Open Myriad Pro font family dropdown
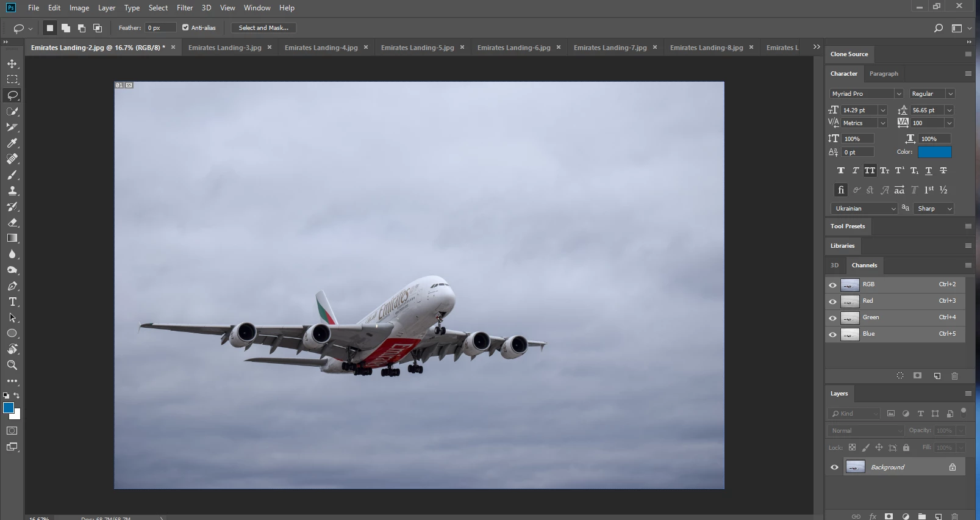 point(898,93)
